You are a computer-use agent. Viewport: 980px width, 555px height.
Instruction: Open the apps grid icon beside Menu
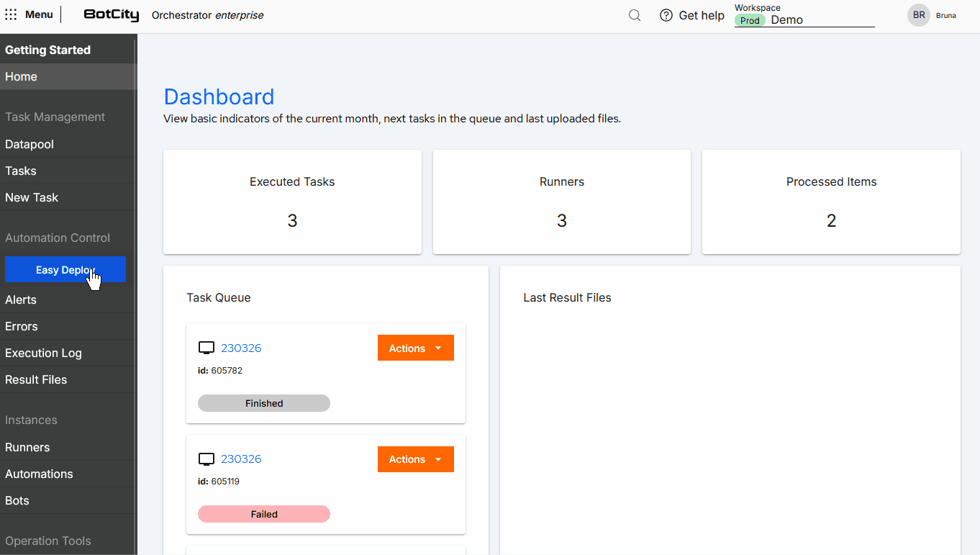pyautogui.click(x=11, y=14)
